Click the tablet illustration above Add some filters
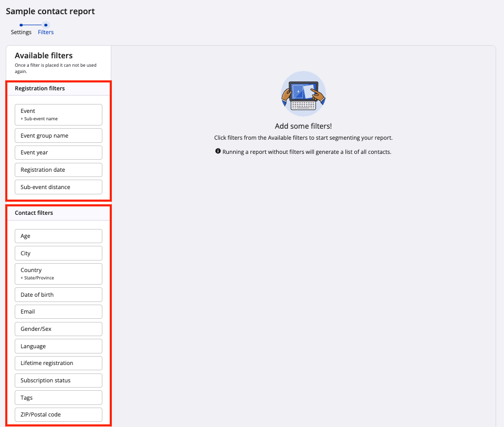504x427 pixels. click(303, 94)
